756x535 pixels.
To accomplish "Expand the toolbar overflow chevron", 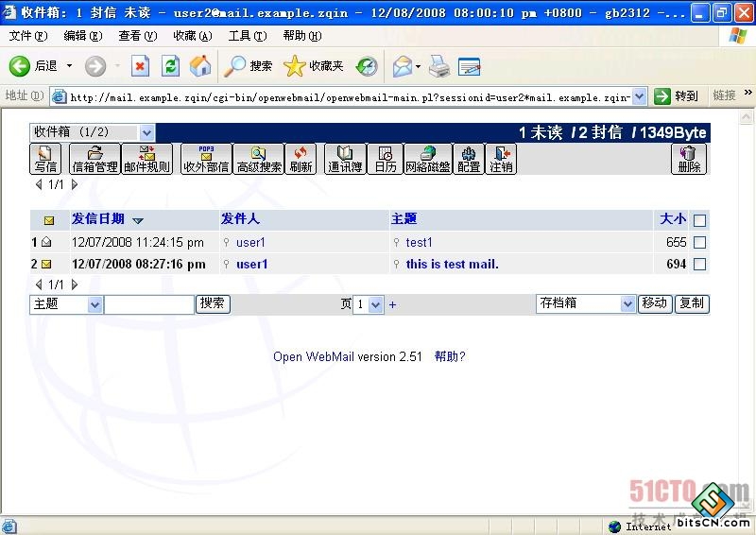I will click(x=747, y=92).
